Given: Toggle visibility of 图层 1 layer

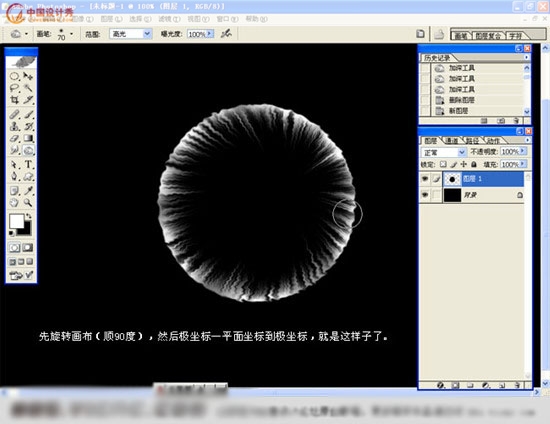Looking at the screenshot, I should pos(425,179).
